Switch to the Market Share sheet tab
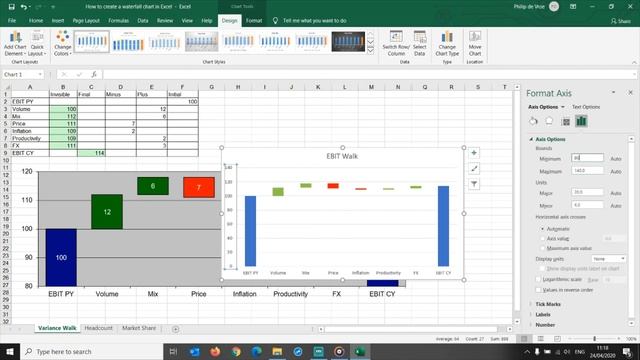Screen dimensions: 640x360 tap(139, 328)
